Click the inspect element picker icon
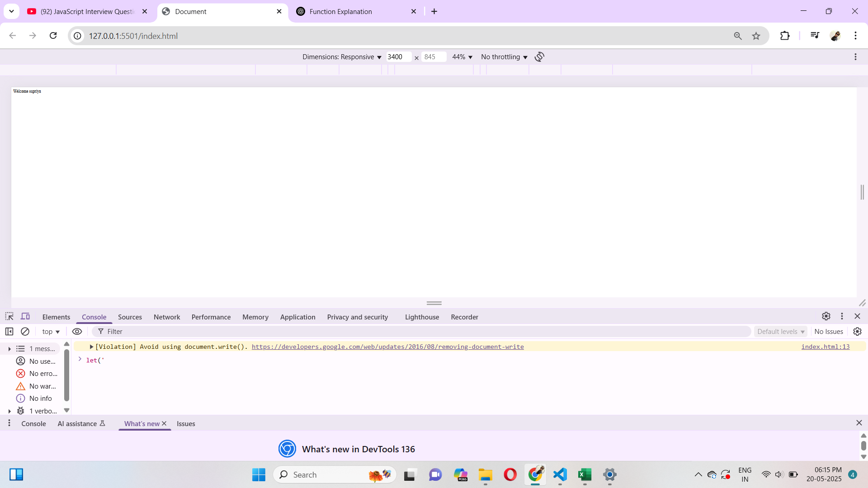The width and height of the screenshot is (868, 488). (9, 316)
